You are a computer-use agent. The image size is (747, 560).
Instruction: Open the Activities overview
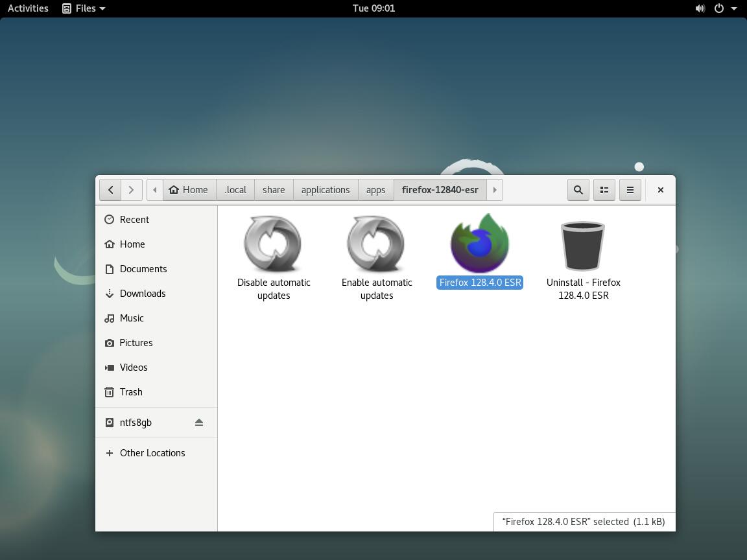pyautogui.click(x=28, y=8)
